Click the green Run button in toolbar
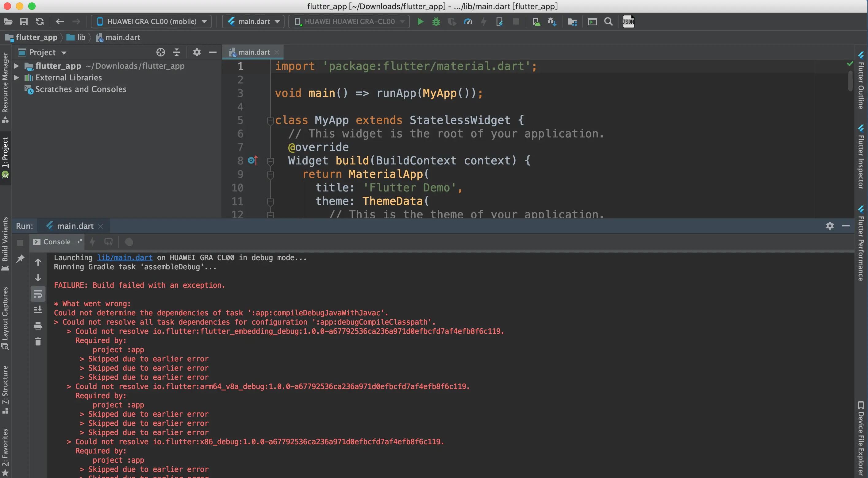 [x=420, y=21]
